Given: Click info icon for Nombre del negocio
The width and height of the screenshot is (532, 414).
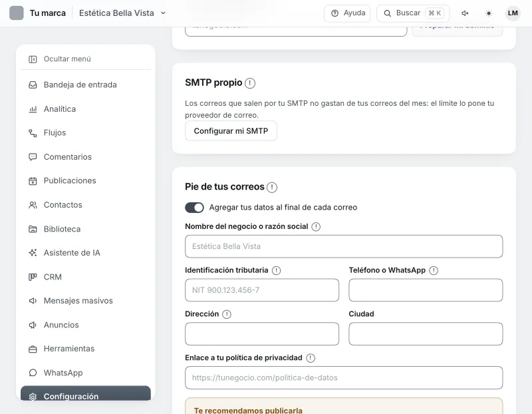Looking at the screenshot, I should 316,227.
